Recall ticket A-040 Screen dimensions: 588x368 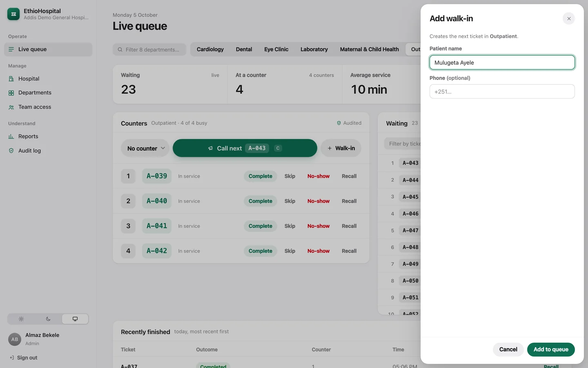[x=349, y=201]
